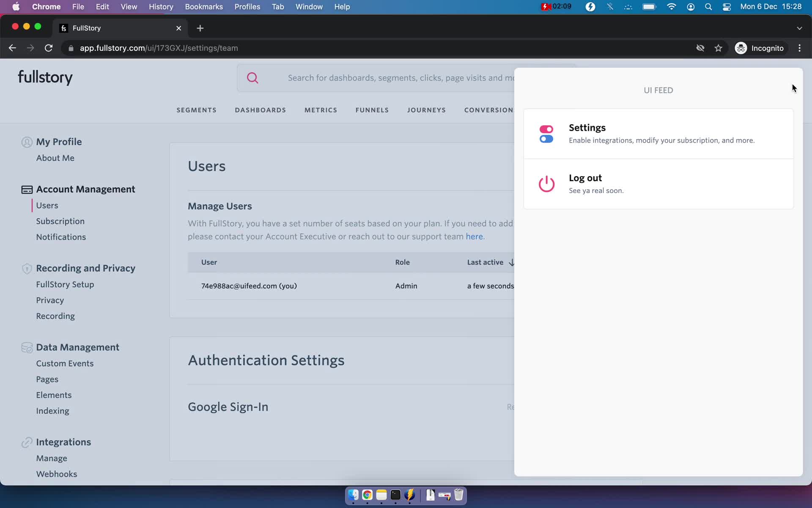Open the History menu in the menu bar
The image size is (812, 508).
pos(161,7)
